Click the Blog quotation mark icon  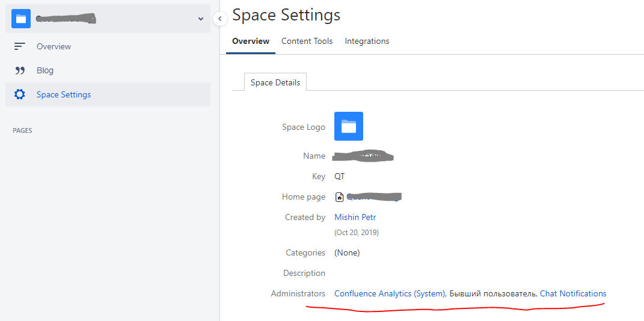[x=20, y=70]
